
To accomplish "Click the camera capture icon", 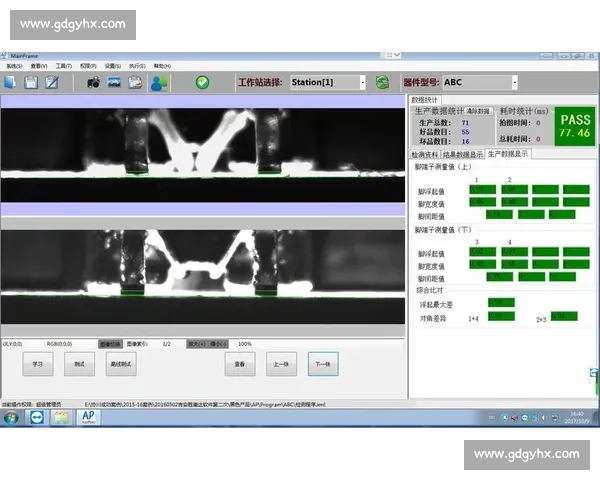I will (93, 82).
